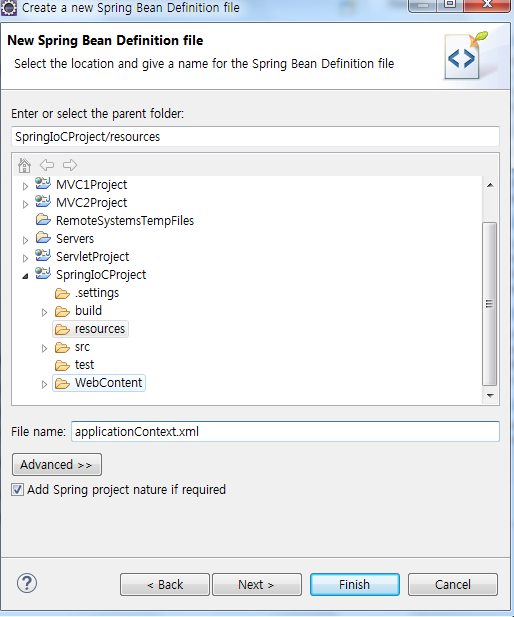This screenshot has height=617, width=514.
Task: Select resources label in tree
Action: click(x=100, y=329)
